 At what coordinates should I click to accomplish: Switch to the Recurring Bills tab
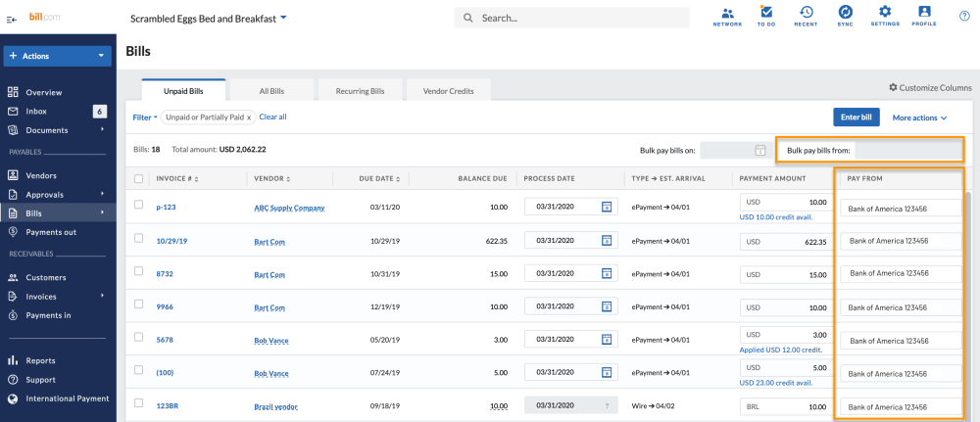pyautogui.click(x=360, y=90)
